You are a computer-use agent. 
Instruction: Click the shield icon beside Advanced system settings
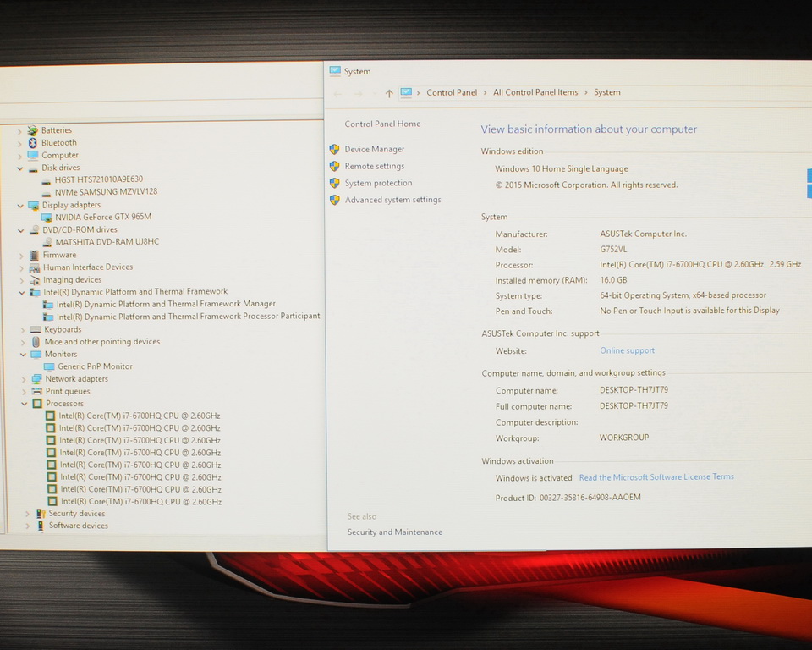(x=335, y=200)
